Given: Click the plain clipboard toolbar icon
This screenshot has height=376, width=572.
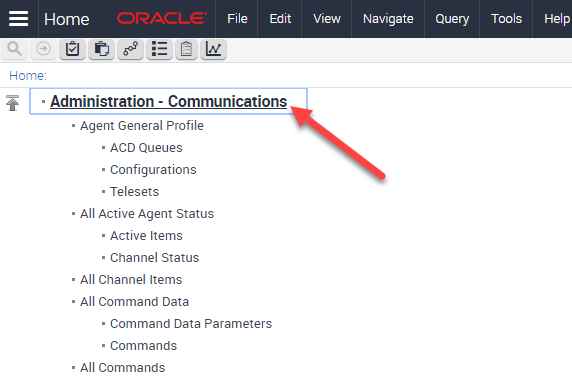Looking at the screenshot, I should tap(186, 49).
